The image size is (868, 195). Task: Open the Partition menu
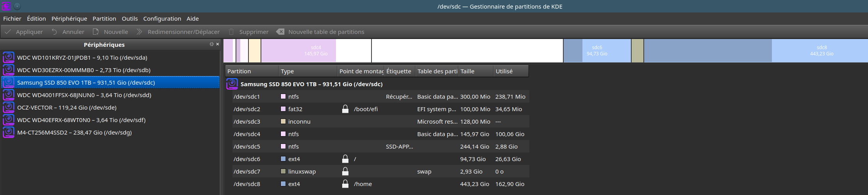(104, 18)
